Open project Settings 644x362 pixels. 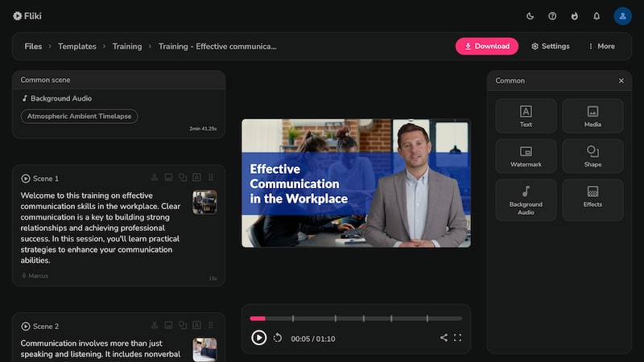(551, 47)
